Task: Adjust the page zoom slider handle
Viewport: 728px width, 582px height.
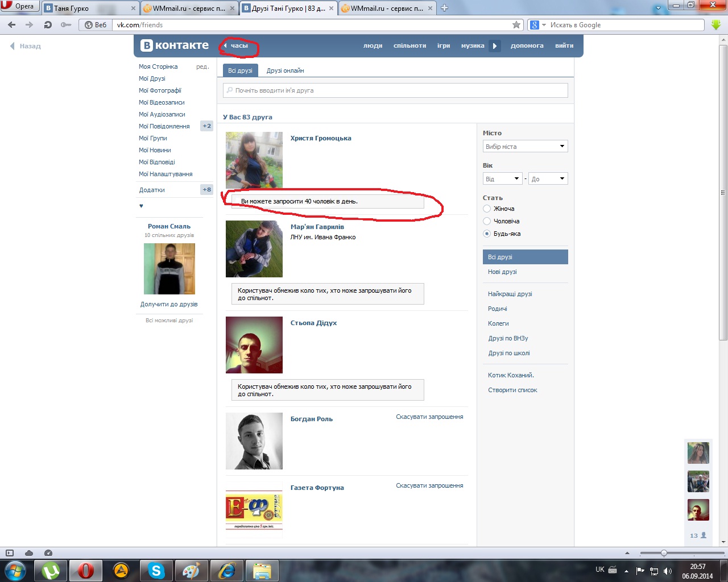Action: tap(664, 553)
